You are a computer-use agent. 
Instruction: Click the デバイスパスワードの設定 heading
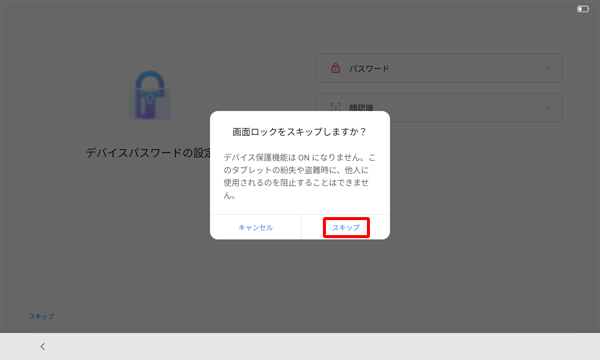(x=148, y=153)
